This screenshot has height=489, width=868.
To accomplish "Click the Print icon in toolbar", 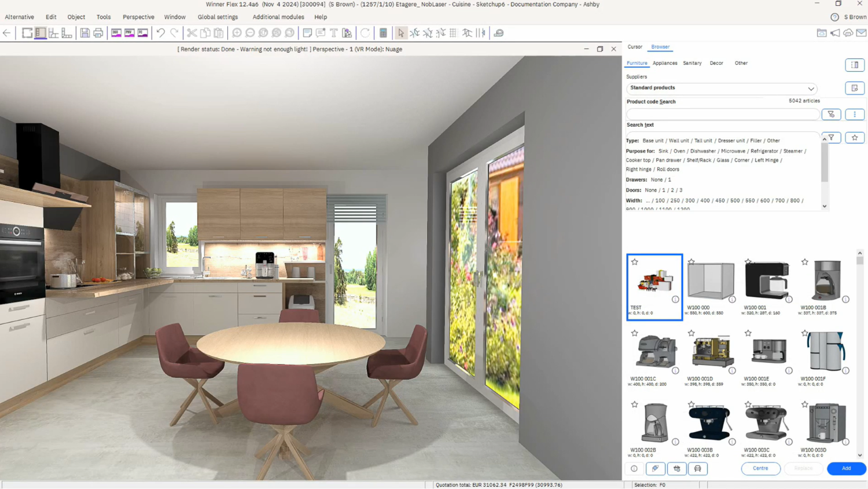I will tap(98, 33).
